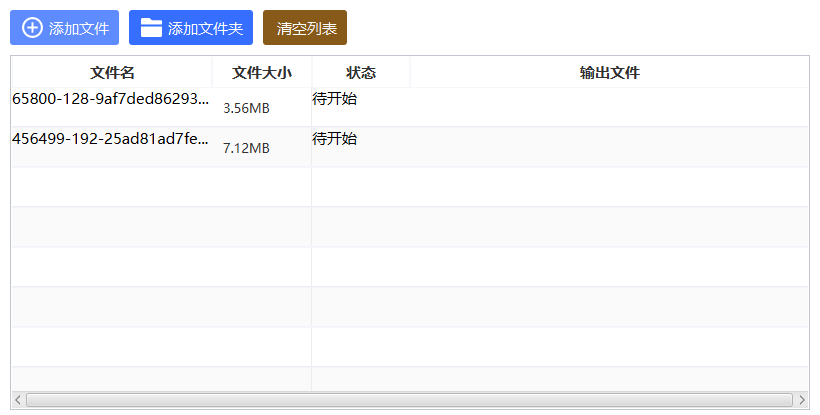This screenshot has width=820, height=415.
Task: Click 待开始 status of the 7.12MB file
Action: tap(335, 139)
